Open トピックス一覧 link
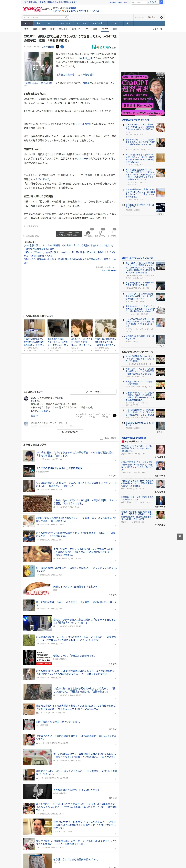This screenshot has width=186, height=868. coord(155,29)
